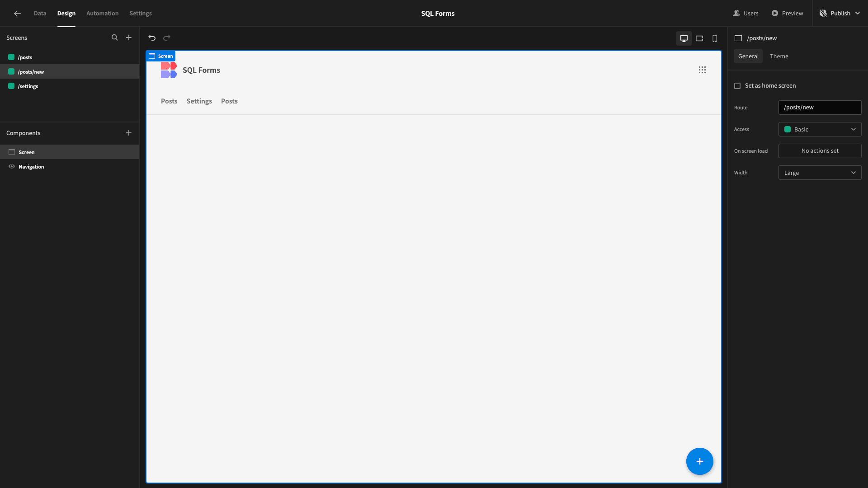Expand the Access level dropdown
This screenshot has width=868, height=488.
tap(820, 129)
